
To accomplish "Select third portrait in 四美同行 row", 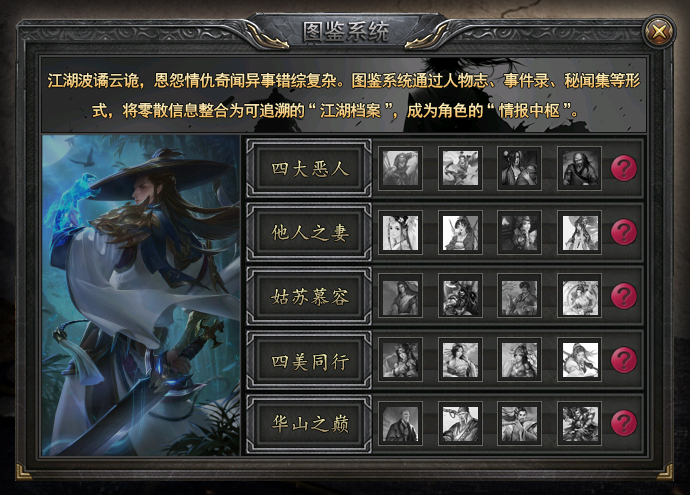I will coord(520,359).
